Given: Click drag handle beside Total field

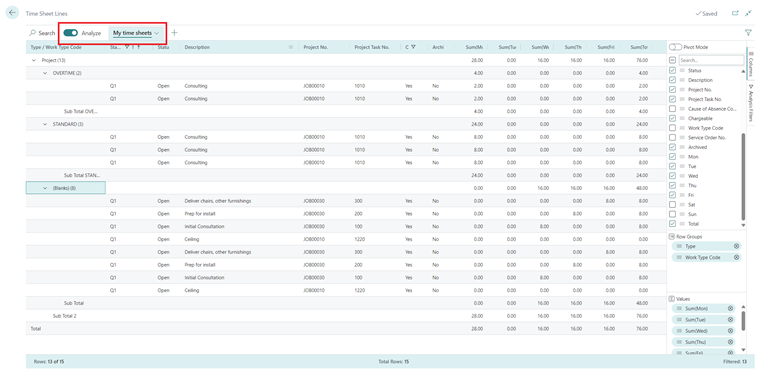Looking at the screenshot, I should click(682, 224).
